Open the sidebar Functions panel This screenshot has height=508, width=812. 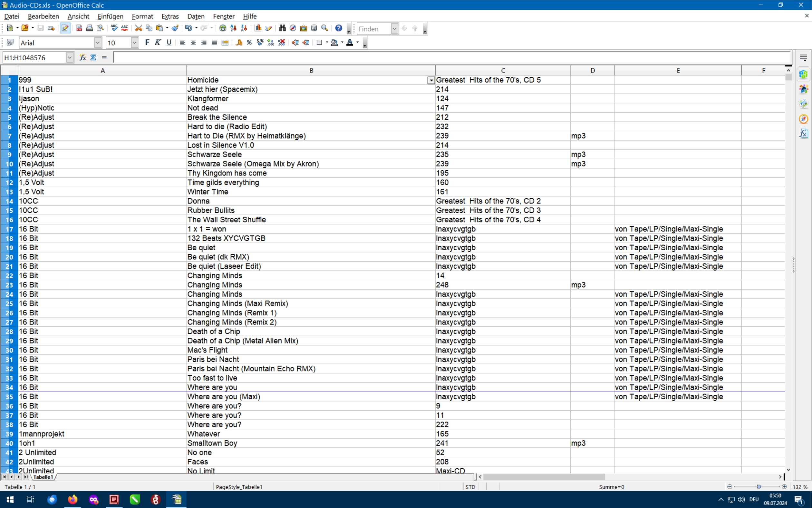tap(803, 134)
